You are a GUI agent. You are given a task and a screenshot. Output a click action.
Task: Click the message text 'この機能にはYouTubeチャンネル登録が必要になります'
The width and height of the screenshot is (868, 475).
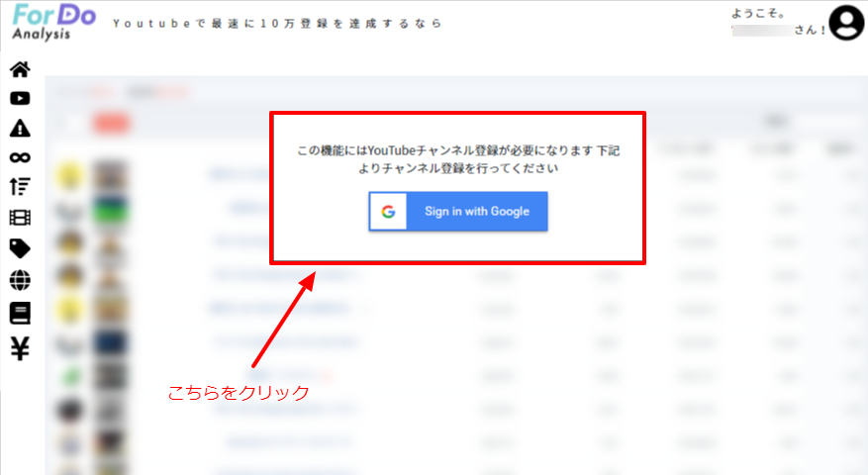coord(445,150)
